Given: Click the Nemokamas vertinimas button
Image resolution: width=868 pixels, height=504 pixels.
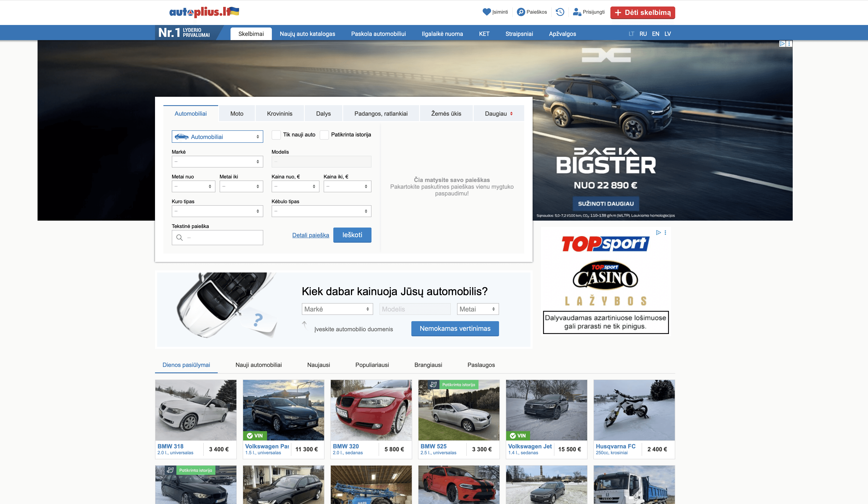Looking at the screenshot, I should [455, 329].
